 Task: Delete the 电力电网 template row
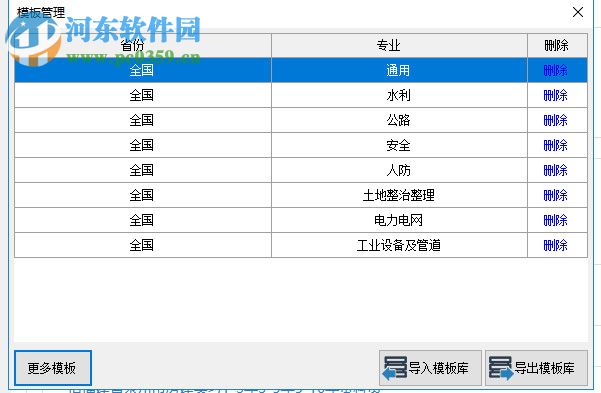pos(555,220)
